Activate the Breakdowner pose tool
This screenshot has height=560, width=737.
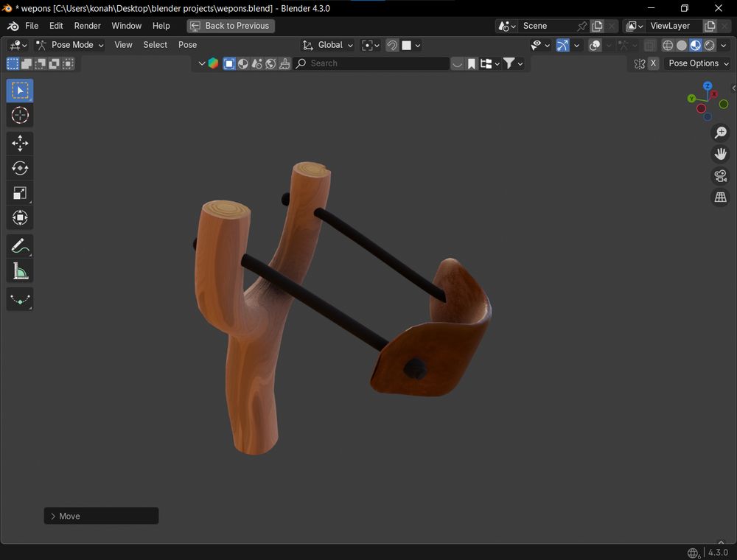pos(20,299)
